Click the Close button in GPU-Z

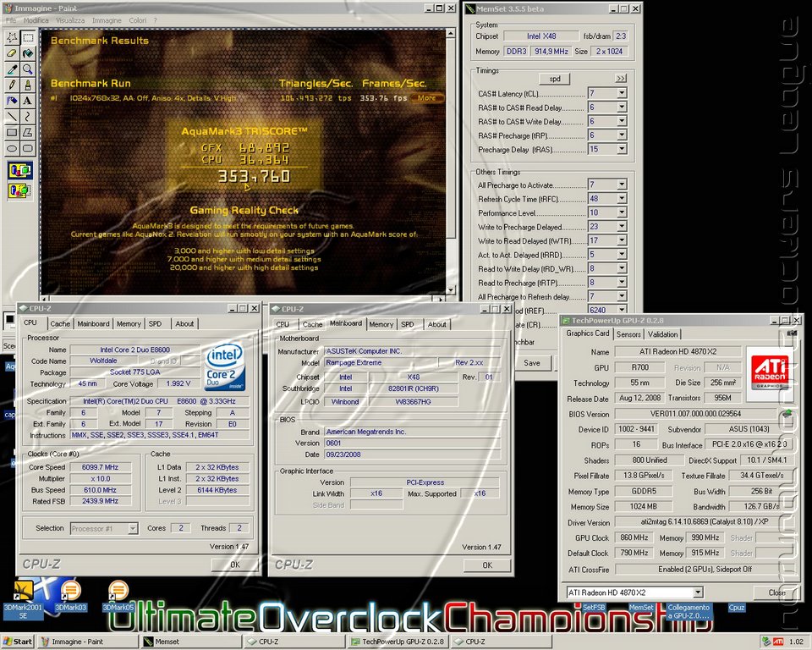[776, 592]
